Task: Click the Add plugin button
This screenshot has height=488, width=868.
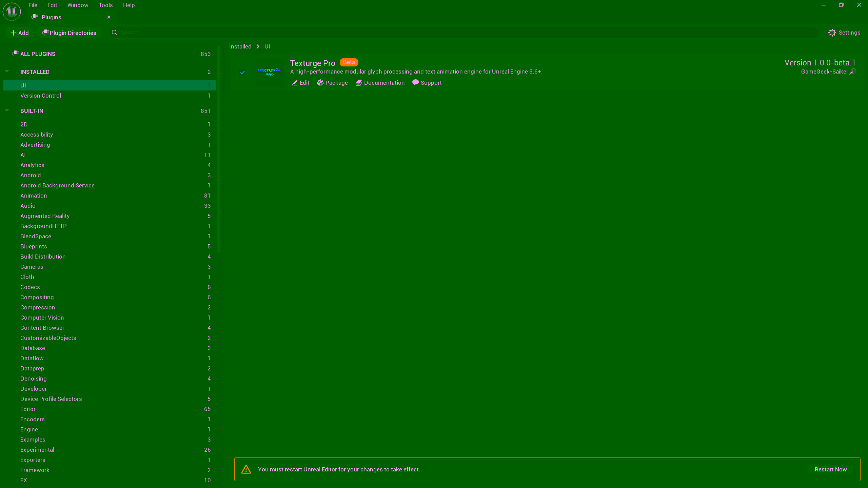Action: pyautogui.click(x=20, y=33)
